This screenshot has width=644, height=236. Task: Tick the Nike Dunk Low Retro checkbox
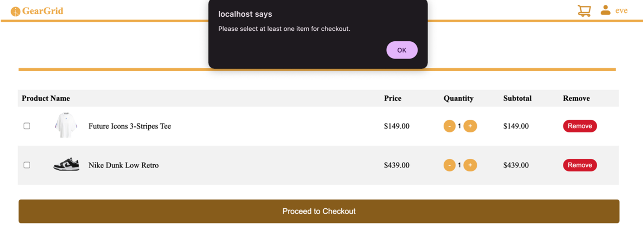[27, 165]
